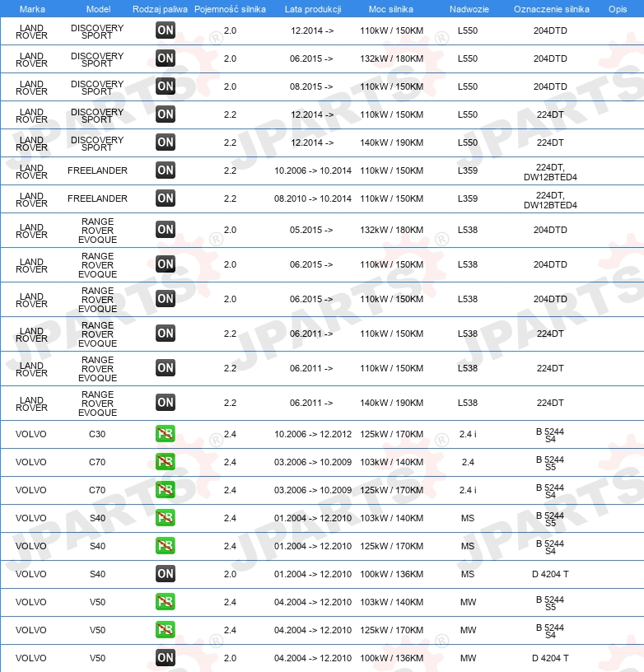Screen dimensions: 644x672
Task: Click L538 body code in Evoque 05.2015 row
Action: [468, 230]
